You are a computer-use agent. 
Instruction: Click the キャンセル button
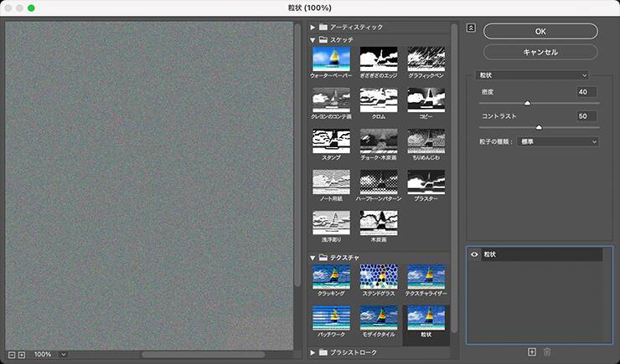pyautogui.click(x=540, y=52)
